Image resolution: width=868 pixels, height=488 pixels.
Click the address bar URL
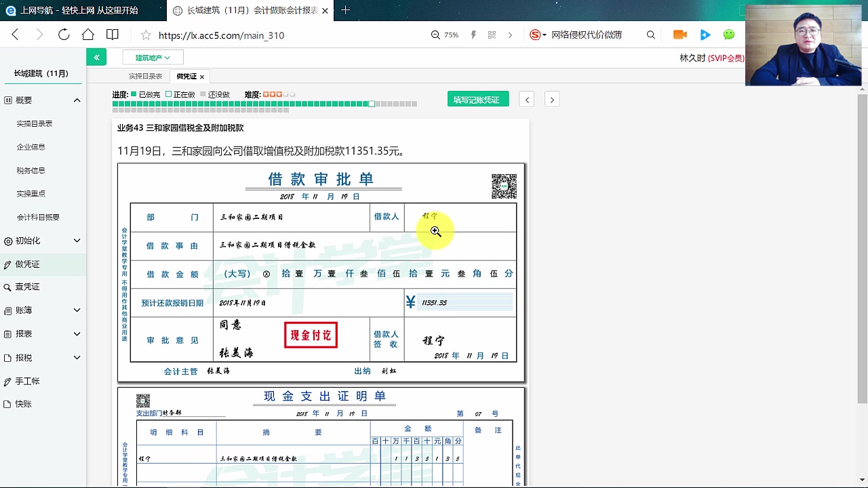tap(222, 35)
